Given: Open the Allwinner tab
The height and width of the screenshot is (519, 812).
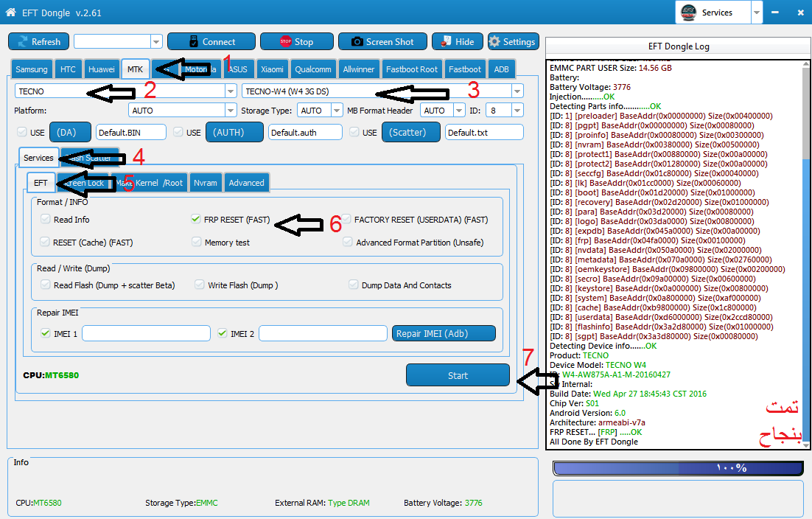Looking at the screenshot, I should [359, 69].
